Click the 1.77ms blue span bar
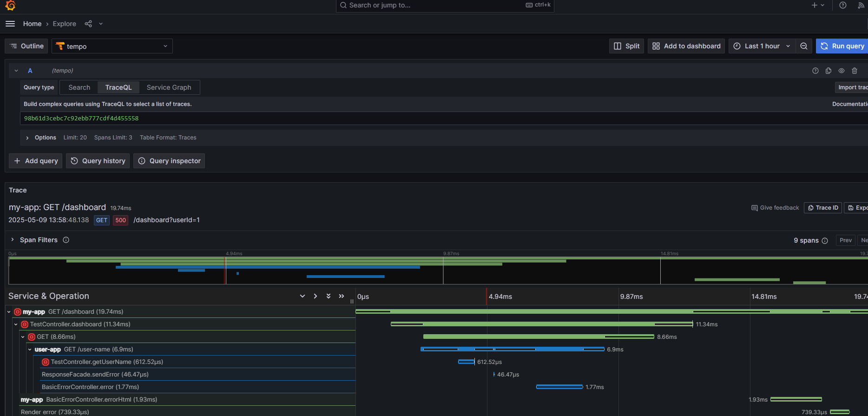Screen dimensions: 868x416 tap(559, 387)
